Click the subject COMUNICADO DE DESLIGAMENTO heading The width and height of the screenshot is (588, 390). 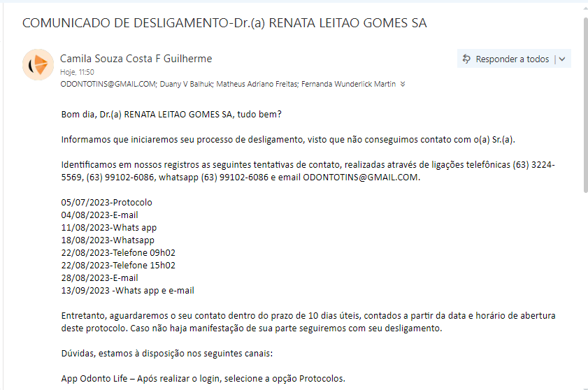click(x=224, y=23)
